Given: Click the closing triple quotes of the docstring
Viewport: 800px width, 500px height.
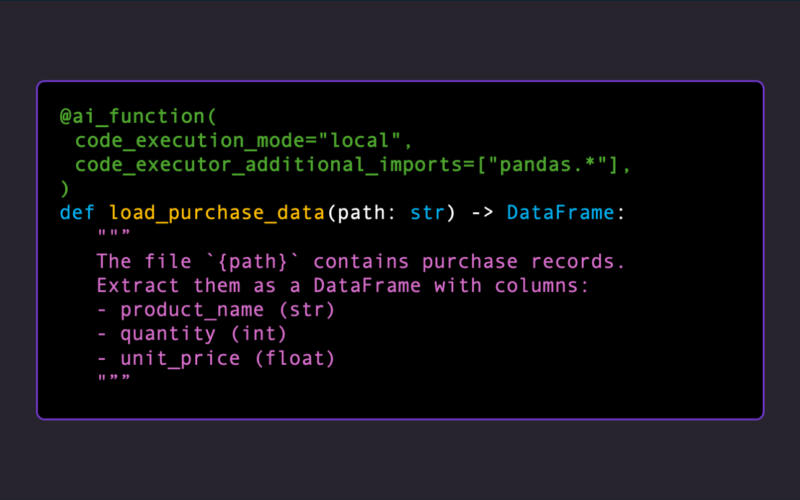Looking at the screenshot, I should (x=114, y=381).
